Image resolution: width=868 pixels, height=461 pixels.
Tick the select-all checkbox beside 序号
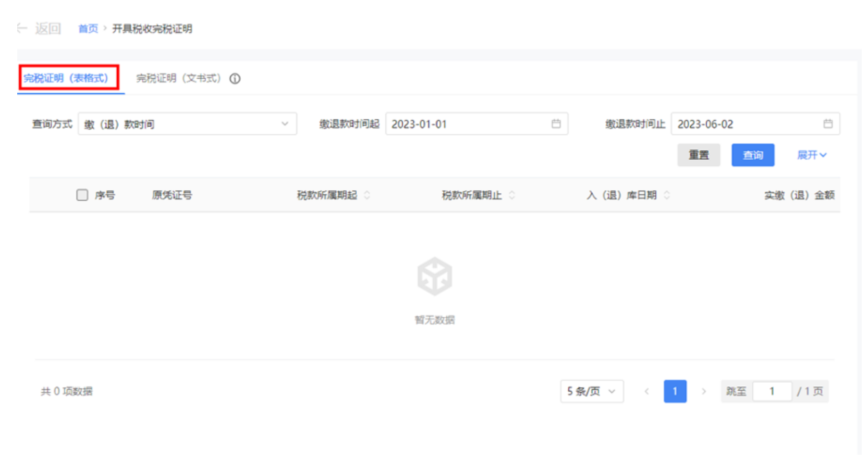[x=82, y=195]
